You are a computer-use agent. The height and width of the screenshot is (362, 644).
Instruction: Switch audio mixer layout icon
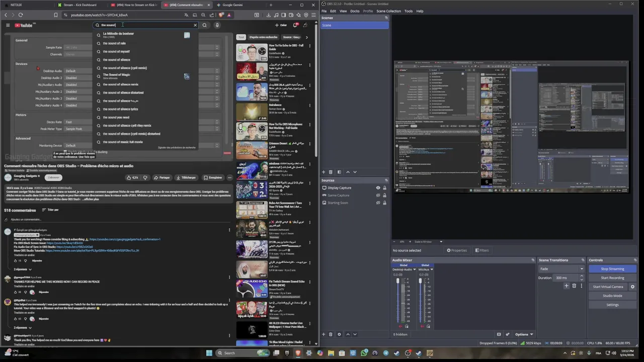click(499, 334)
